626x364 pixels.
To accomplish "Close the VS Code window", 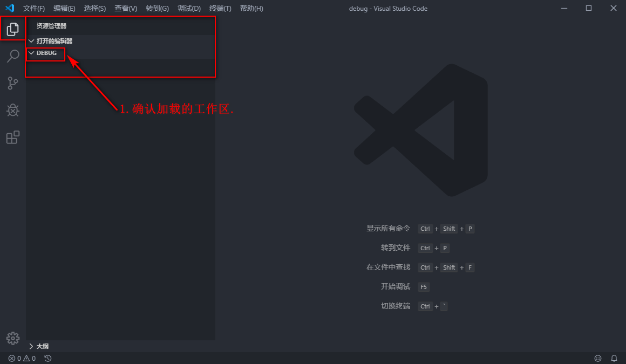I will coord(614,8).
